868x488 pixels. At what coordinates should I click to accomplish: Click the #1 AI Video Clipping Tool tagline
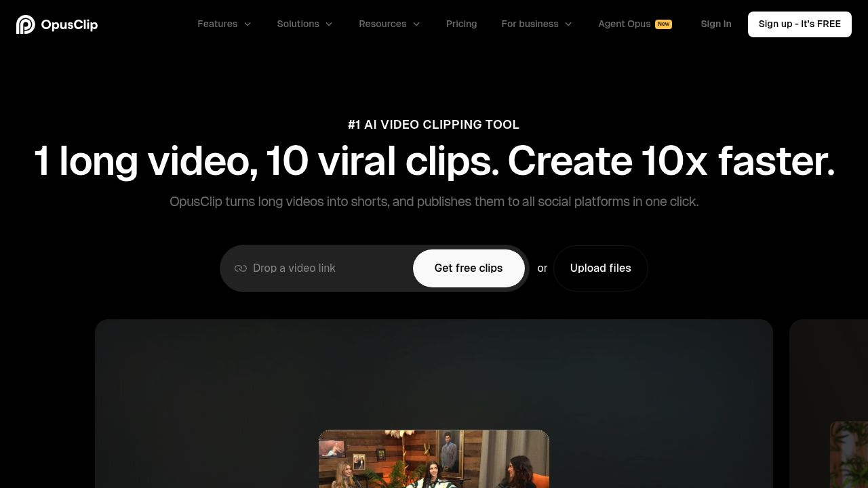coord(434,125)
